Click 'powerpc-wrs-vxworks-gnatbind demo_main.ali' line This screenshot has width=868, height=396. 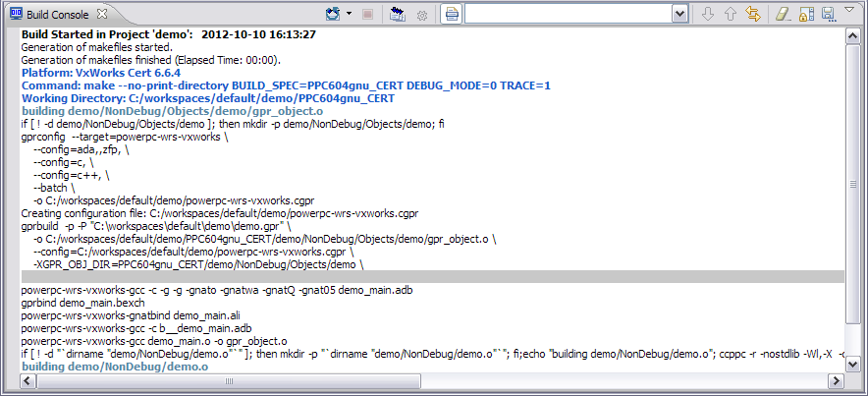pyautogui.click(x=130, y=315)
